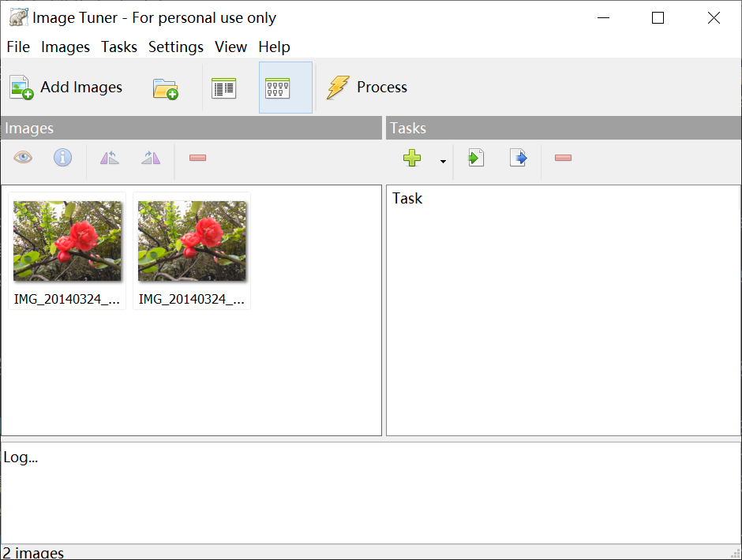Click the Add Images button
742x560 pixels.
(66, 88)
